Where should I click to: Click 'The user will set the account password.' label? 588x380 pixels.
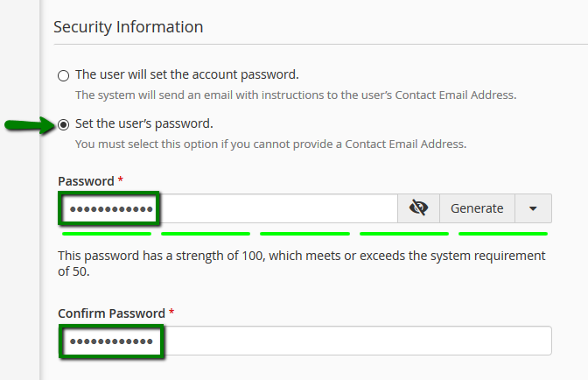tap(186, 74)
